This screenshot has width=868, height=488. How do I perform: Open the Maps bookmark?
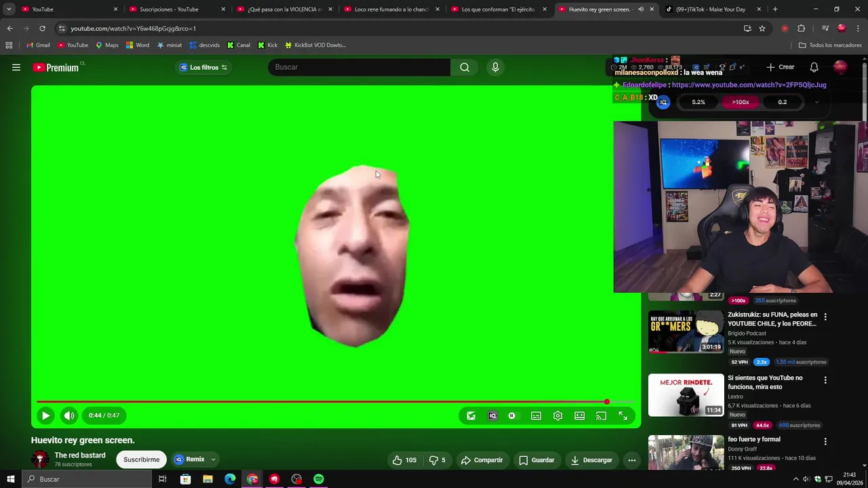pos(107,45)
